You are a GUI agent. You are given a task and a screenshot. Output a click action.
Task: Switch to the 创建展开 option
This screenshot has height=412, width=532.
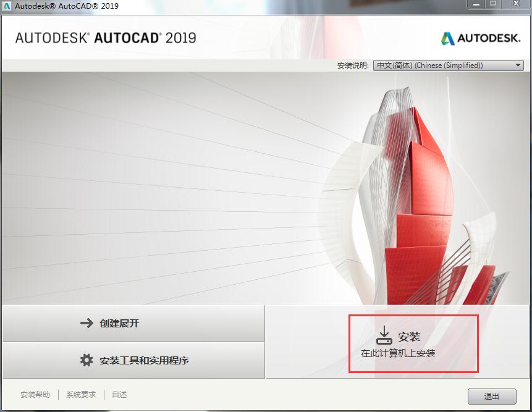pos(133,322)
